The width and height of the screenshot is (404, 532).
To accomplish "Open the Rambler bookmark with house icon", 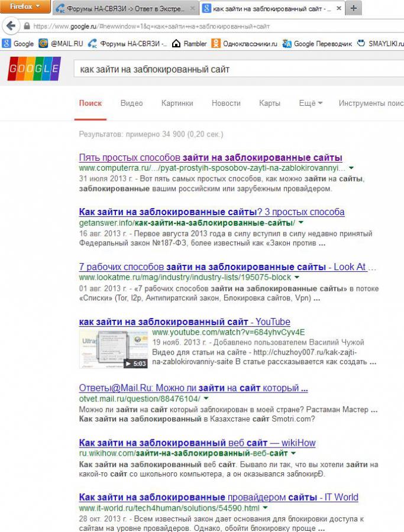I will [x=189, y=43].
